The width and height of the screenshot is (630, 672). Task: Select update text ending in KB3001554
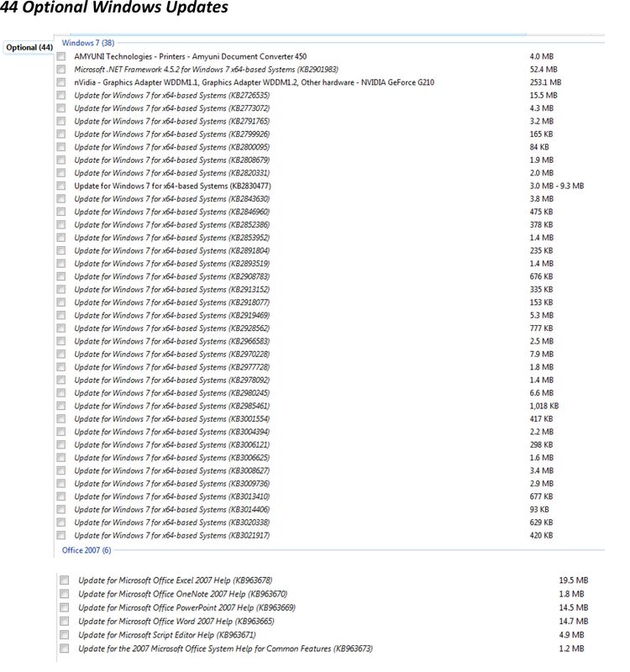coord(172,418)
